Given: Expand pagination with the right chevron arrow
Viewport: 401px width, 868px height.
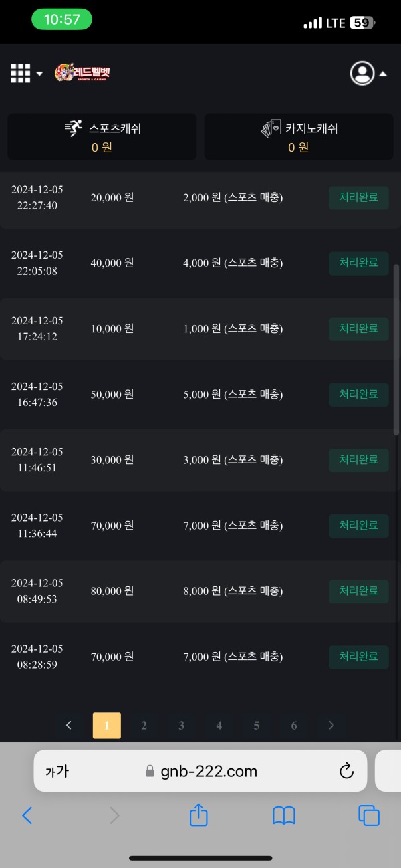Looking at the screenshot, I should coord(331,725).
